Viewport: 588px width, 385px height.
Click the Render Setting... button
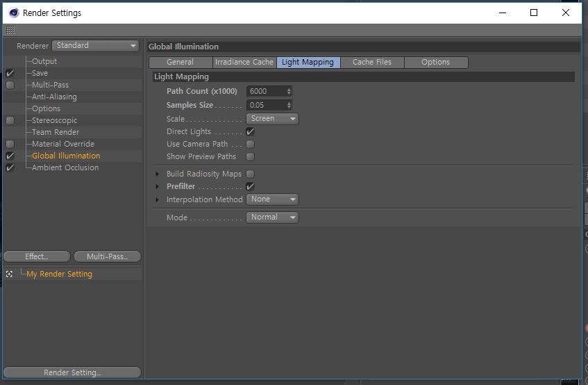click(72, 372)
